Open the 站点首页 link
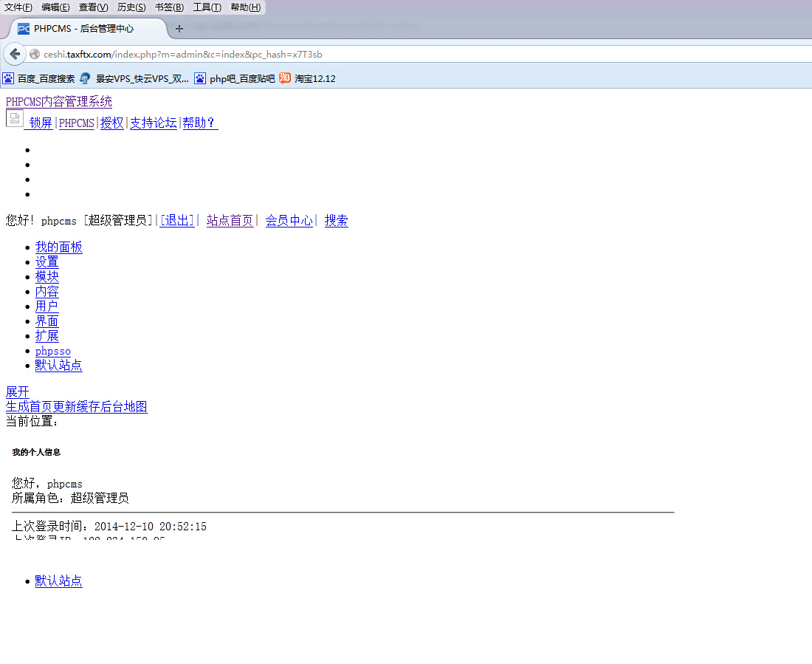Image resolution: width=812 pixels, height=664 pixels. point(230,220)
